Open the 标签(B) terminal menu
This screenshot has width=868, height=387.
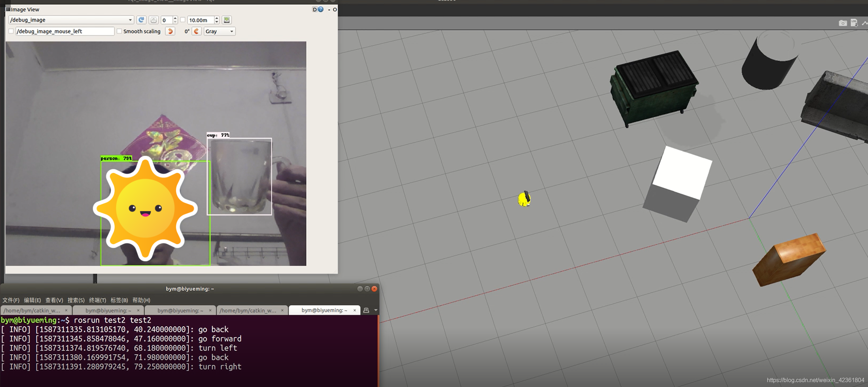(x=119, y=300)
